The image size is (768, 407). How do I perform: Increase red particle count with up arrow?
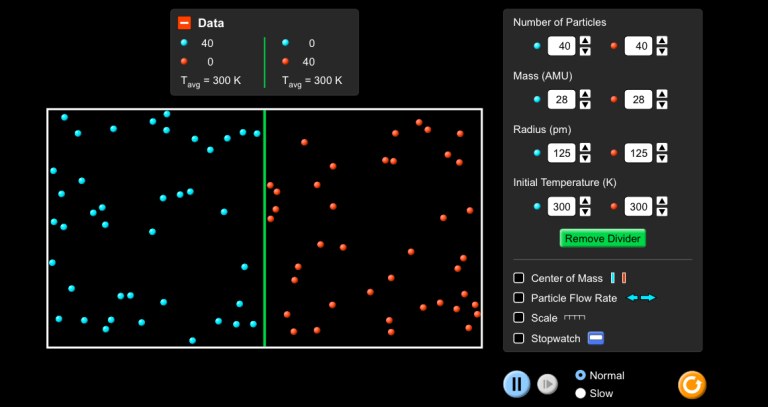coord(662,41)
